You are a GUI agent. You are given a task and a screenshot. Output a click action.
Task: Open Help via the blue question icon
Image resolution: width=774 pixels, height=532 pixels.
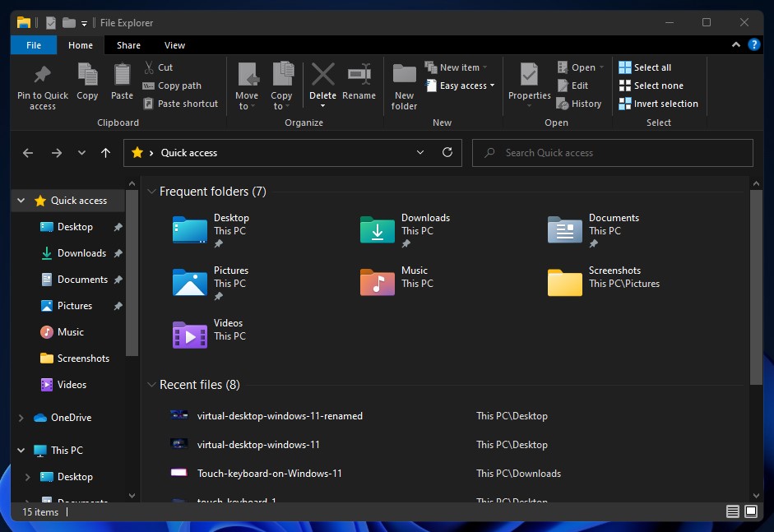[753, 44]
